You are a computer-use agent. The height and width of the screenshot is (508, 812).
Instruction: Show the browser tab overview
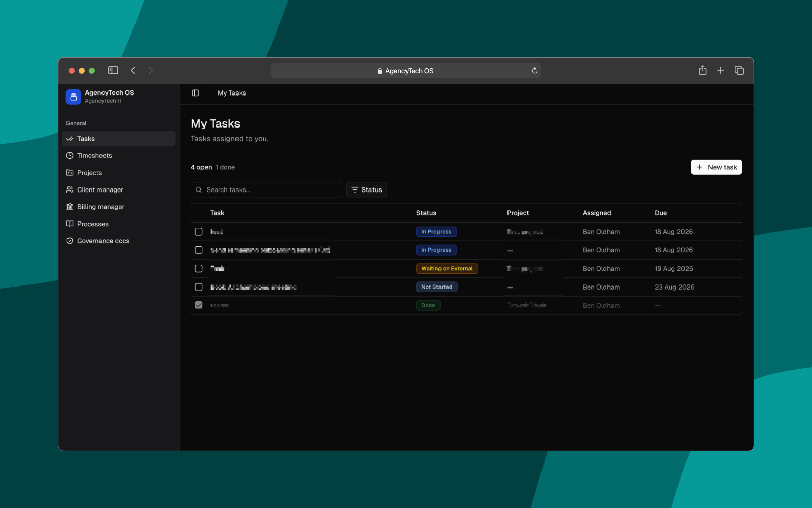[739, 70]
